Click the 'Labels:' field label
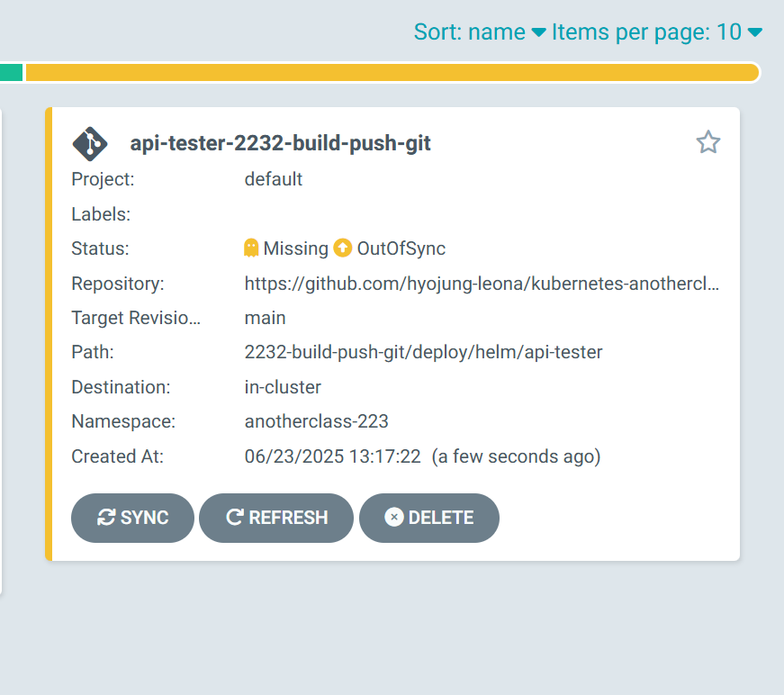Image resolution: width=784 pixels, height=695 pixels. (101, 214)
